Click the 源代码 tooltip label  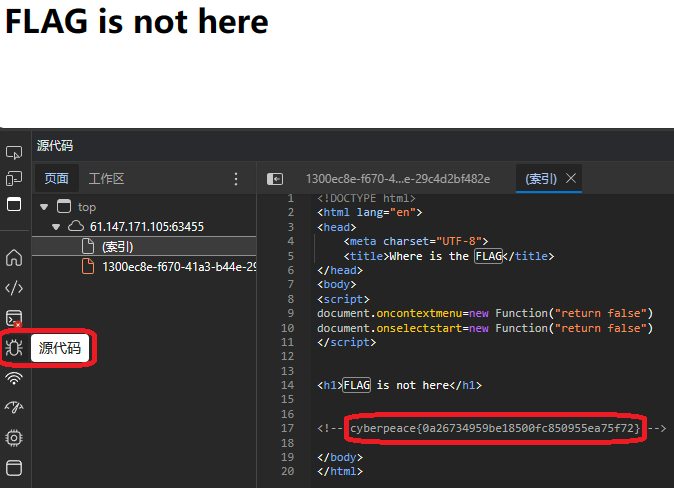coord(60,347)
